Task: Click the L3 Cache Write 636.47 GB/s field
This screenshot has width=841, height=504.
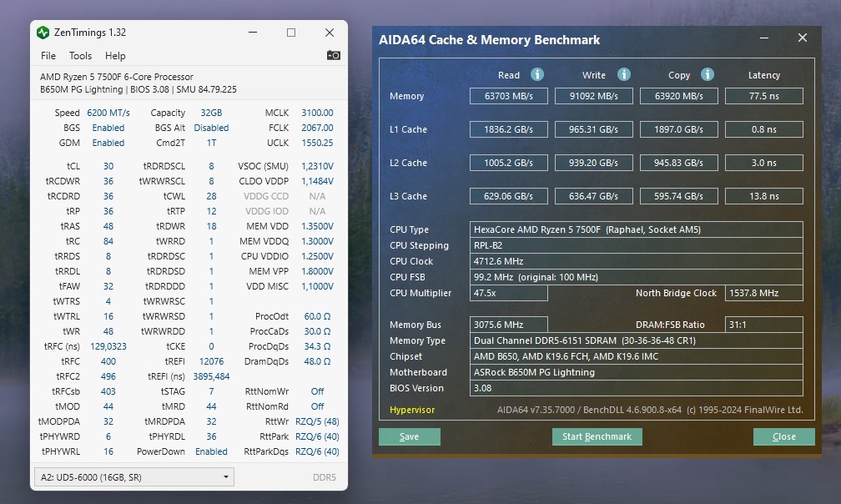Action: click(x=594, y=196)
